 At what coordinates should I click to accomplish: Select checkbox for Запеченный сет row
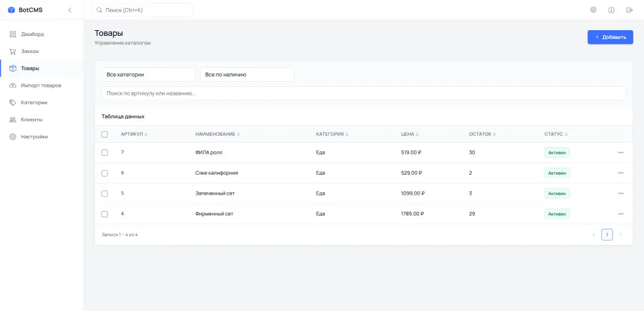click(x=104, y=194)
